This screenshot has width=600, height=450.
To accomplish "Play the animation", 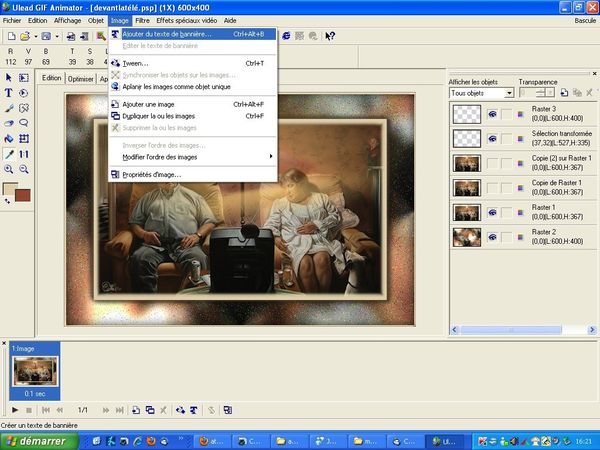I will [15, 410].
